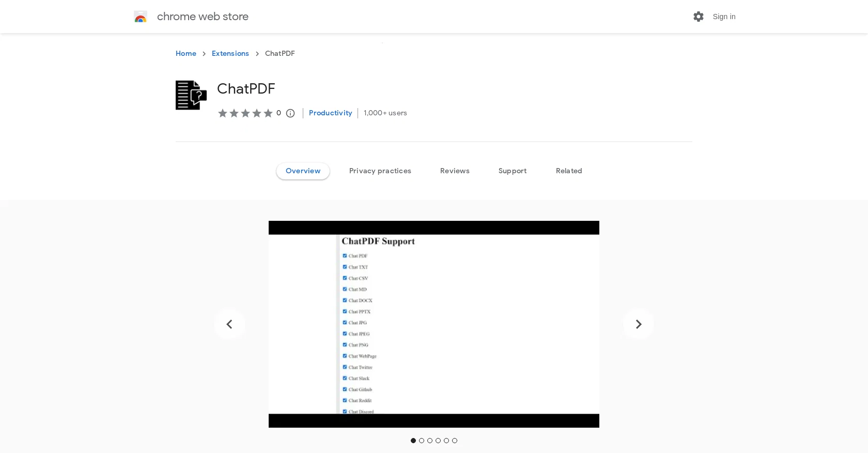Click the ChatPDF Support screenshot preview

[x=434, y=324]
